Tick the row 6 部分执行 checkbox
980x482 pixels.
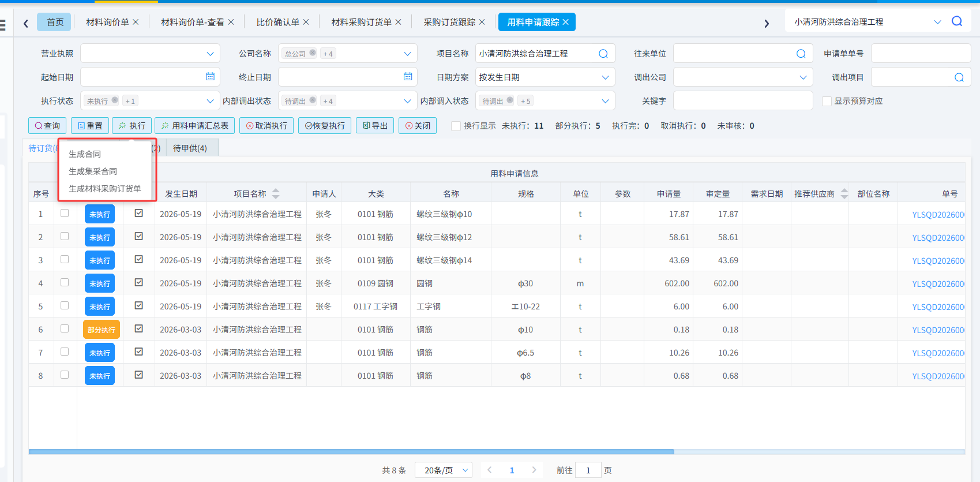click(65, 328)
